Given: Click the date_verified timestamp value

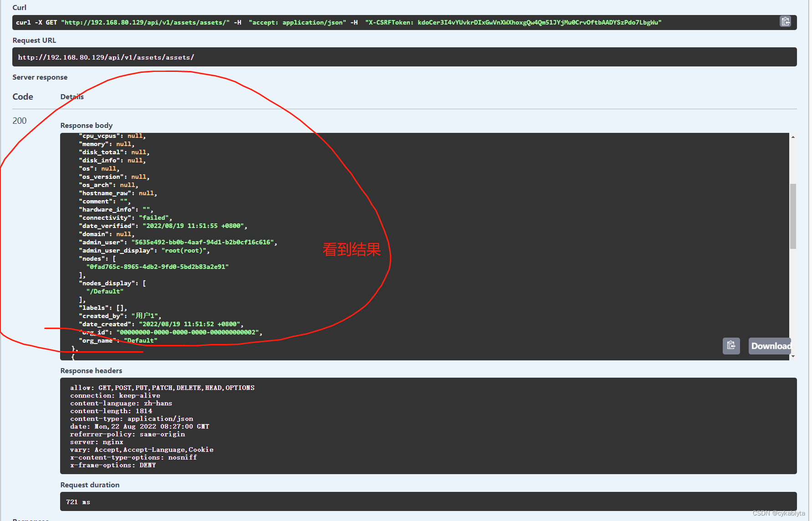Looking at the screenshot, I should coord(194,226).
